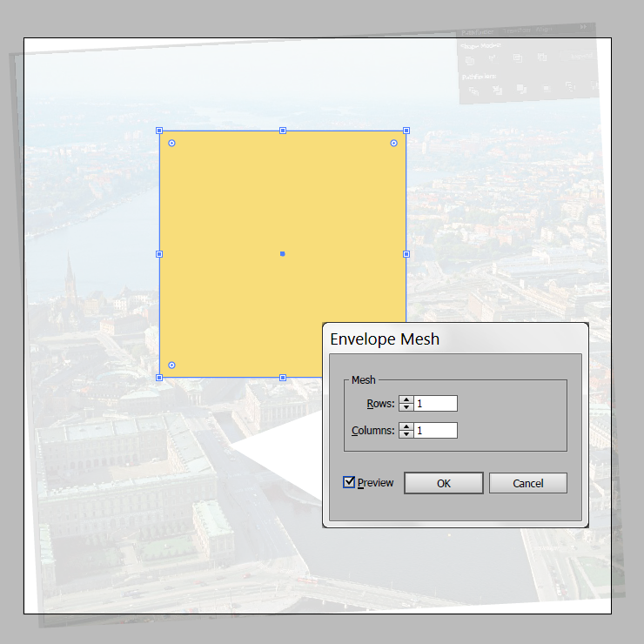
Task: Confirm Envelope Mesh with OK
Action: tap(444, 483)
